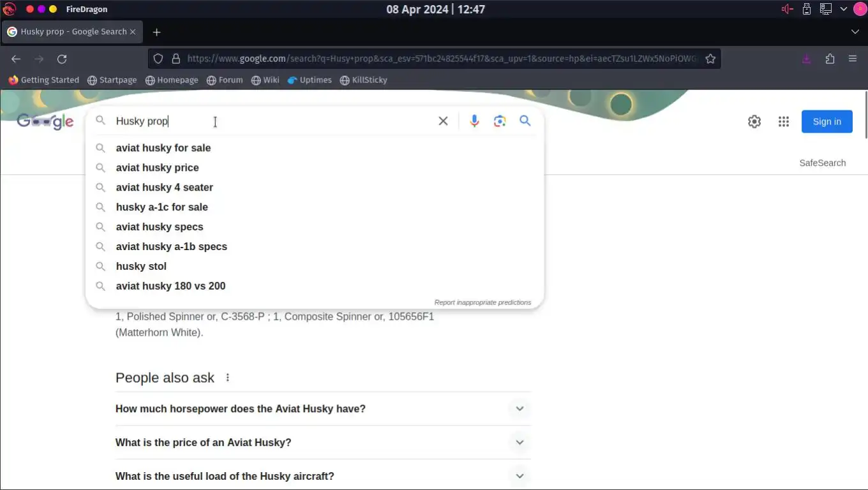Viewport: 868px width, 490px height.
Task: Click the browser forward arrow
Action: (39, 59)
